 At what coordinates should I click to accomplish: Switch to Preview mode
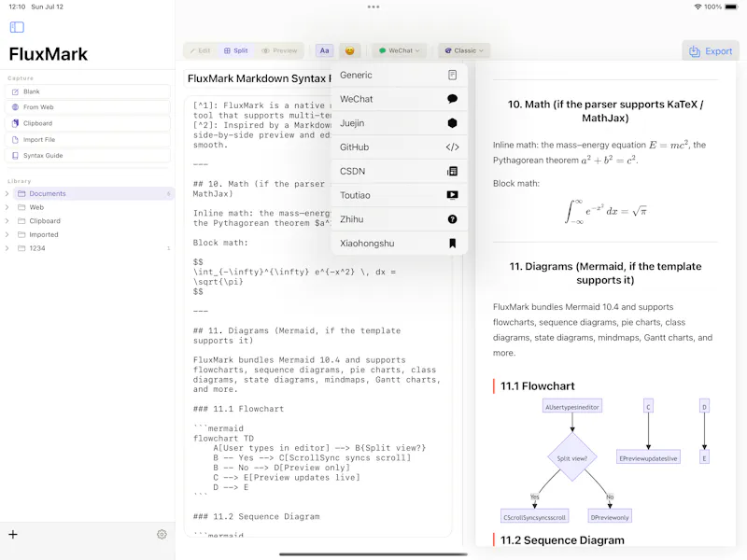pyautogui.click(x=279, y=50)
